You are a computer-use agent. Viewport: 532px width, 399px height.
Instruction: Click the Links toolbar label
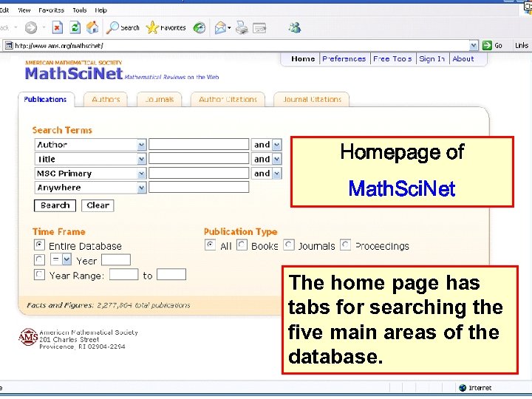tap(522, 46)
